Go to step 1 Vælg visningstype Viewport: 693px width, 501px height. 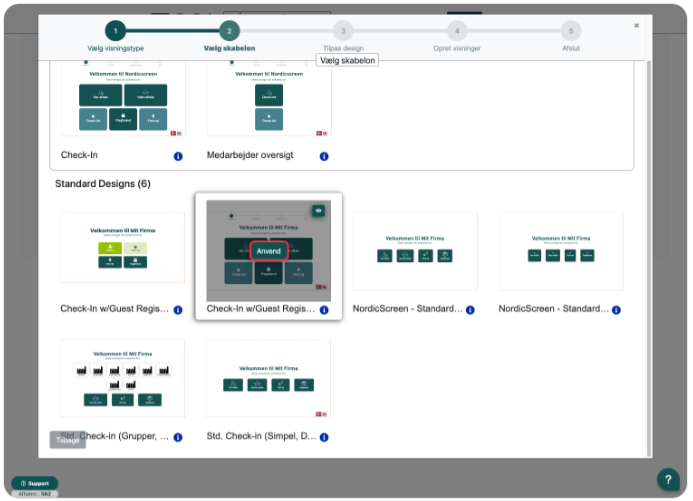coord(115,31)
